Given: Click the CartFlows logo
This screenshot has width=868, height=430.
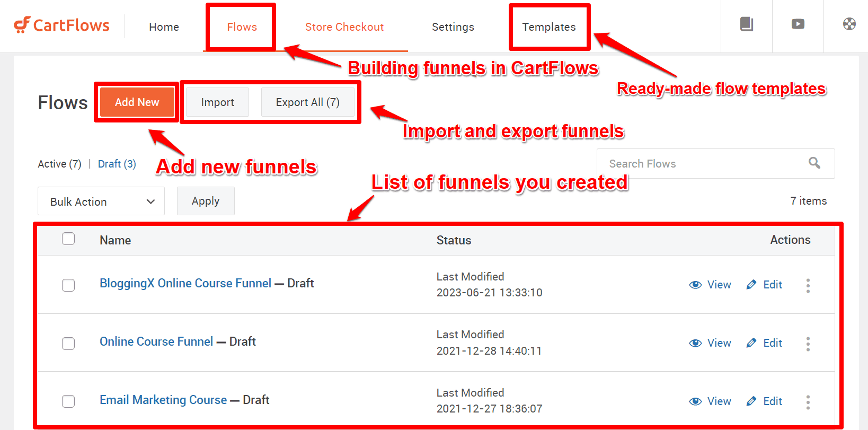Looking at the screenshot, I should tap(61, 25).
